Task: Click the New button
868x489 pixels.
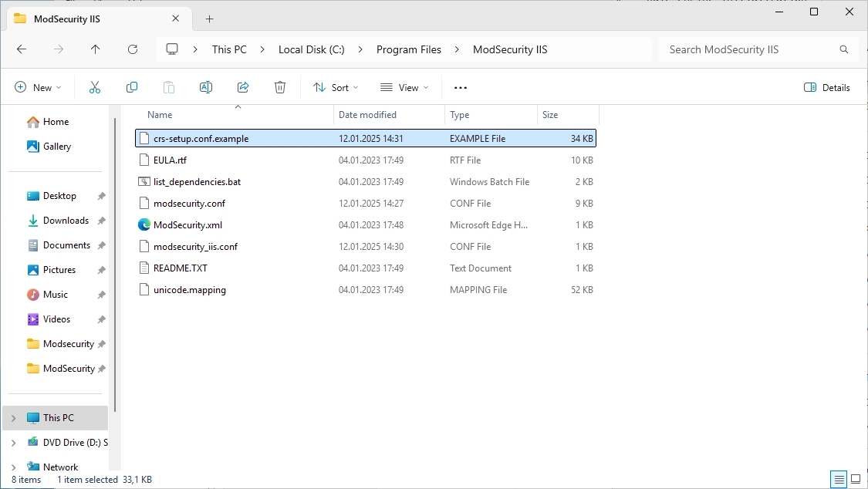Action: 38,88
